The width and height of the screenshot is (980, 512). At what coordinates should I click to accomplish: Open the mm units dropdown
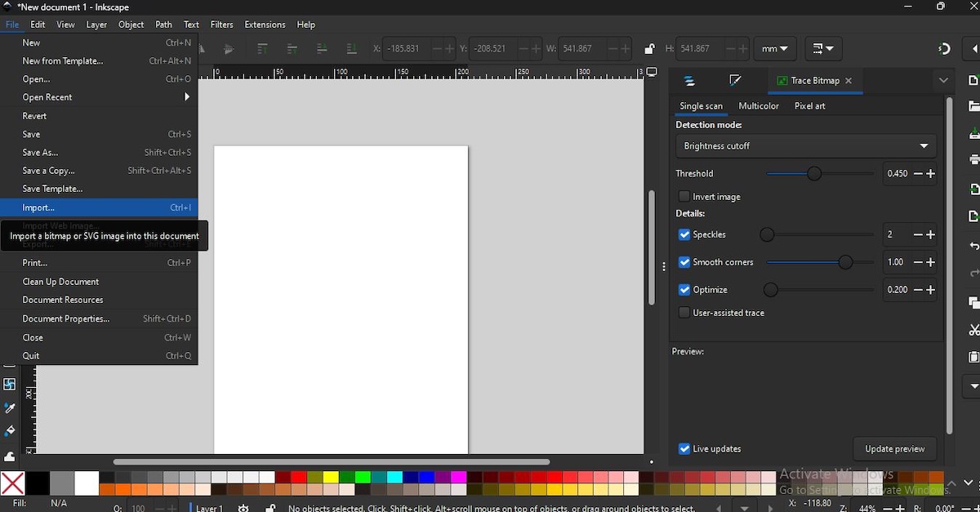tap(774, 49)
